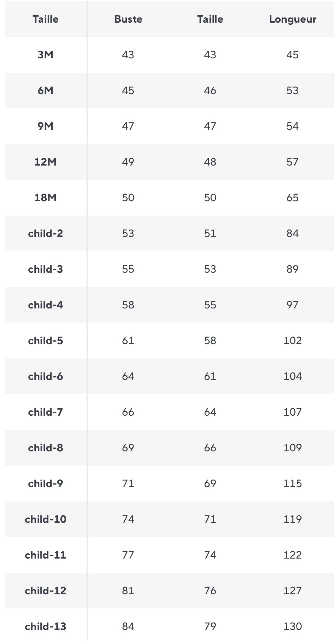Click the 12M size row label
The width and height of the screenshot is (336, 644).
point(45,162)
